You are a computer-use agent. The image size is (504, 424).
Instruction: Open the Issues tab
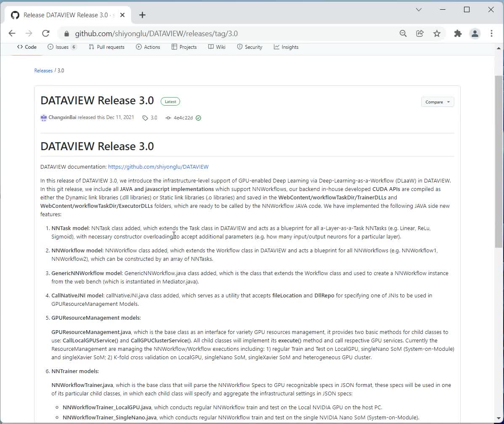62,47
